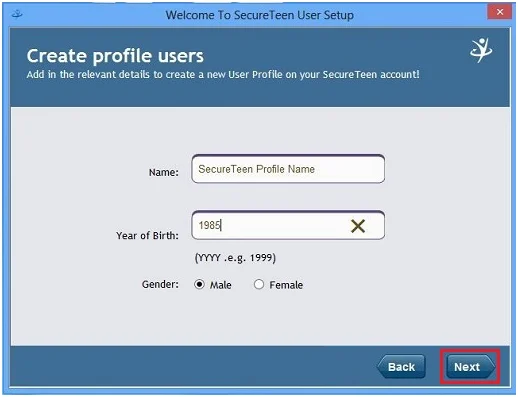Click the "Create profile users" heading
The image size is (518, 397).
tap(115, 56)
